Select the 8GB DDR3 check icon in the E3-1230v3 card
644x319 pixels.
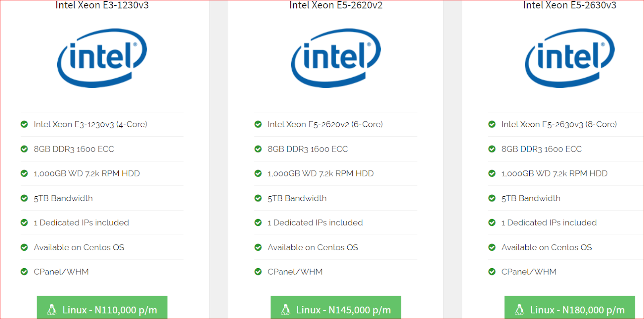[24, 149]
